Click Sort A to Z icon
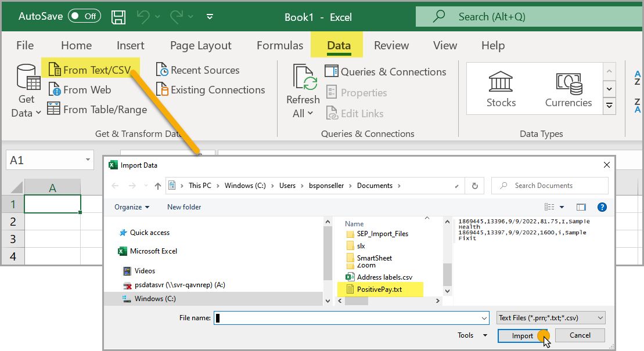 tap(638, 77)
